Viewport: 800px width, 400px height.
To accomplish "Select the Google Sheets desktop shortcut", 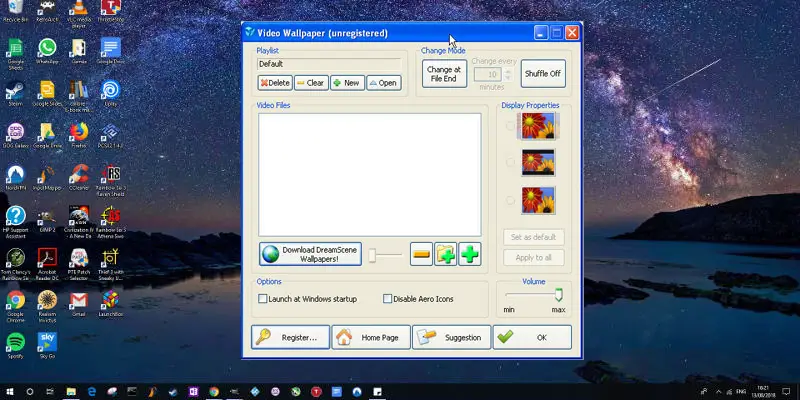I will 15,54.
